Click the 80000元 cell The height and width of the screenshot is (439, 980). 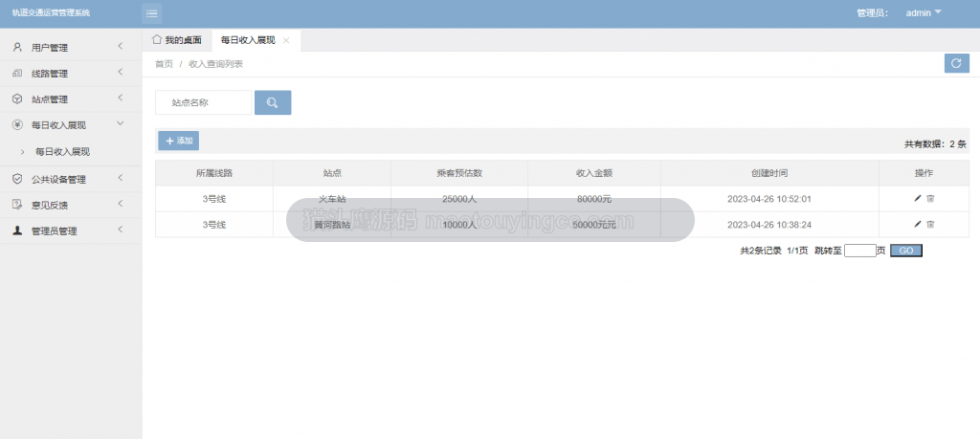coord(593,199)
